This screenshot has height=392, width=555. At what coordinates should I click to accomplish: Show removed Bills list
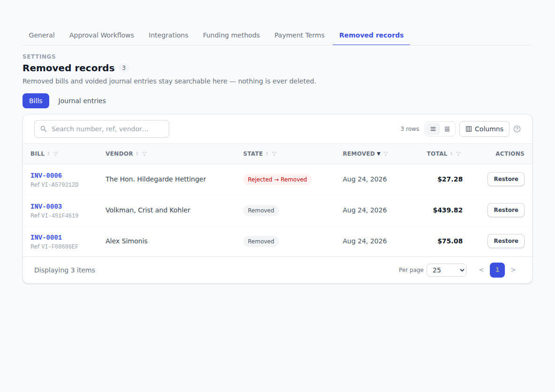36,101
